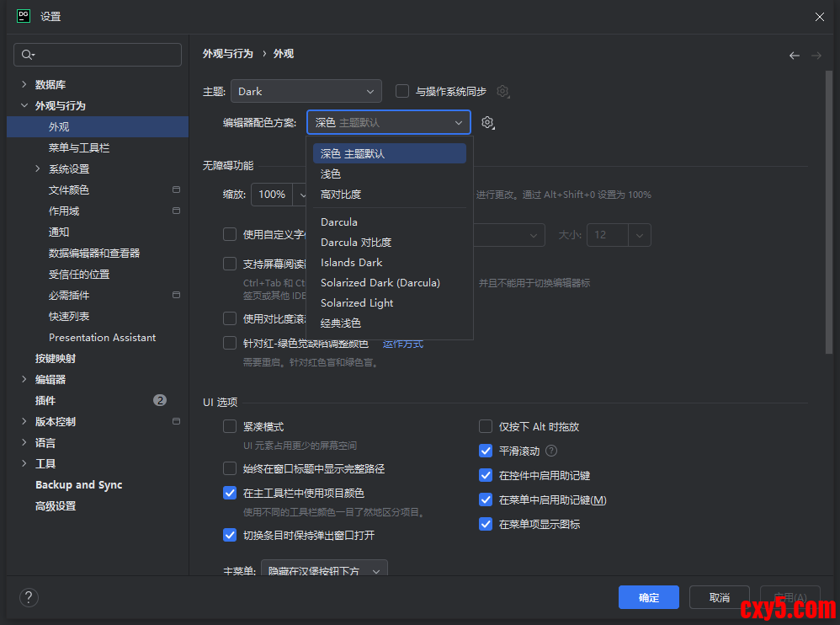
Task: Click the 确定 button
Action: point(648,597)
